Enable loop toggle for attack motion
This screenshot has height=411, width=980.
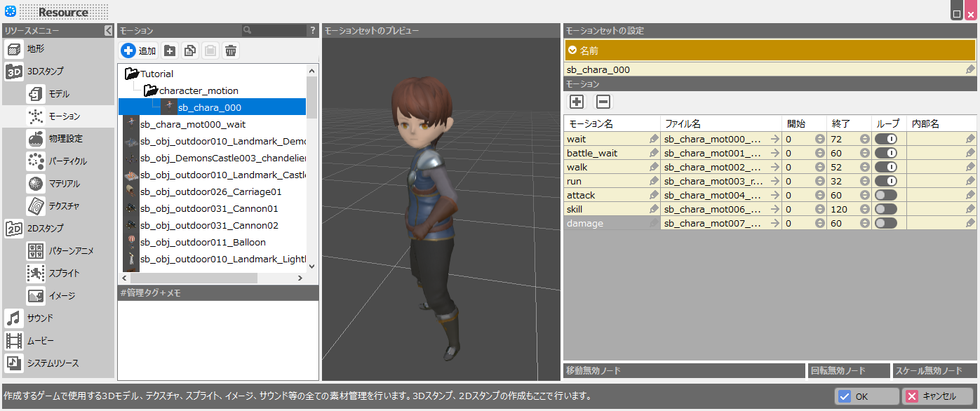(x=885, y=195)
